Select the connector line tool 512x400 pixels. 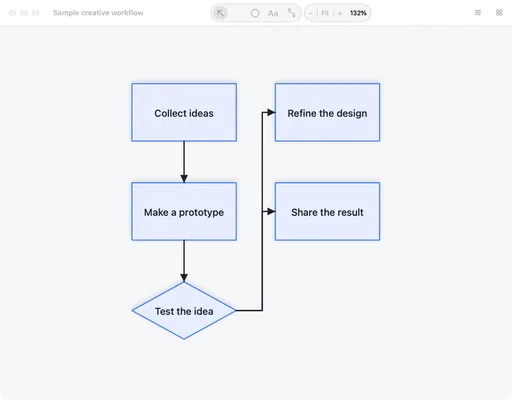pyautogui.click(x=292, y=13)
